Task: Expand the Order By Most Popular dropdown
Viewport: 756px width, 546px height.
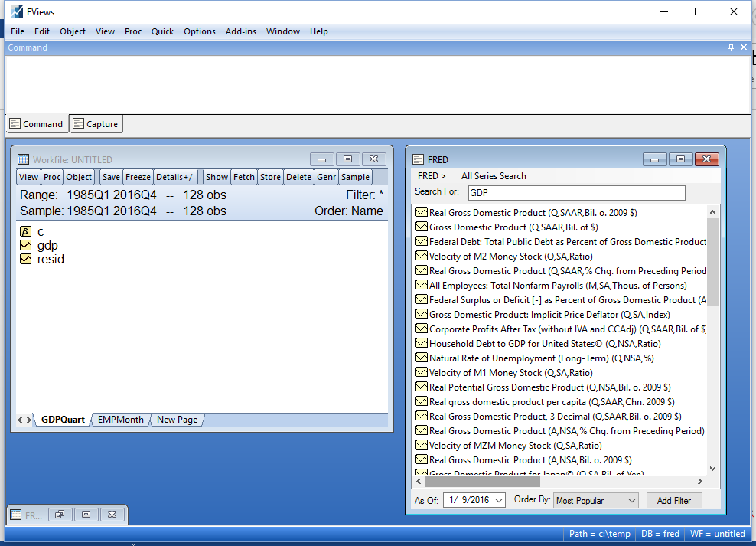Action: [x=631, y=501]
